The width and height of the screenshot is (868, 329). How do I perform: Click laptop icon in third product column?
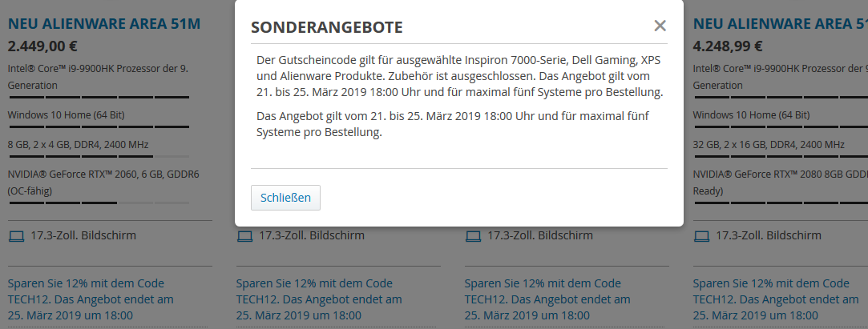click(x=473, y=236)
